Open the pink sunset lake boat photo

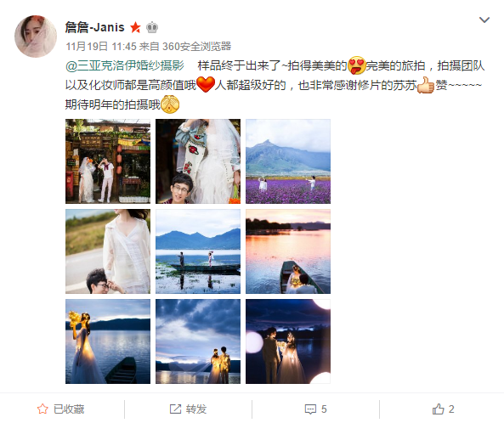click(x=288, y=251)
